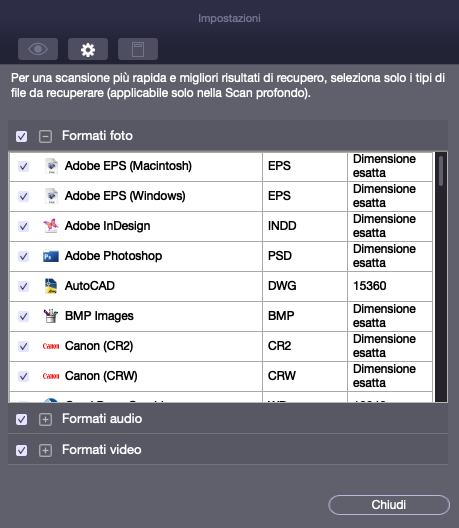
Task: Select the AutoCAD row name
Action: pos(90,286)
